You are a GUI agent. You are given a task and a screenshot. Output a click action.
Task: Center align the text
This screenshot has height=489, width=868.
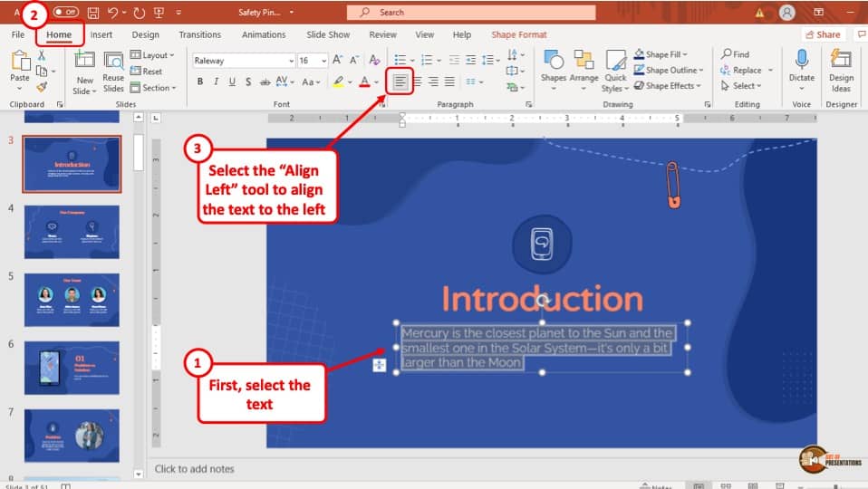click(x=418, y=81)
